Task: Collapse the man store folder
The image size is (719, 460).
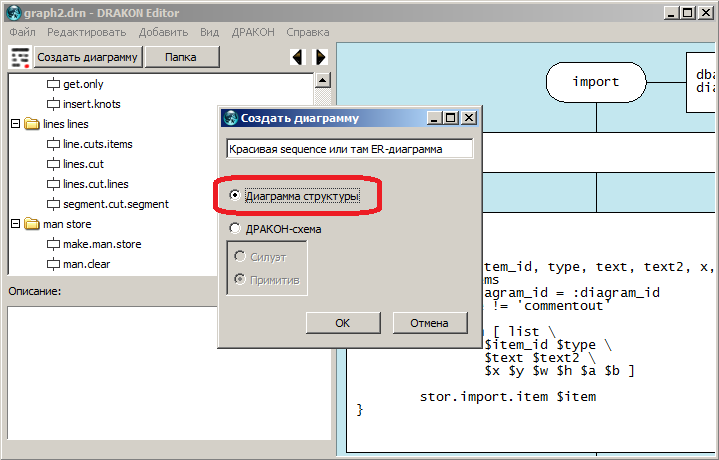Action: click(x=16, y=225)
